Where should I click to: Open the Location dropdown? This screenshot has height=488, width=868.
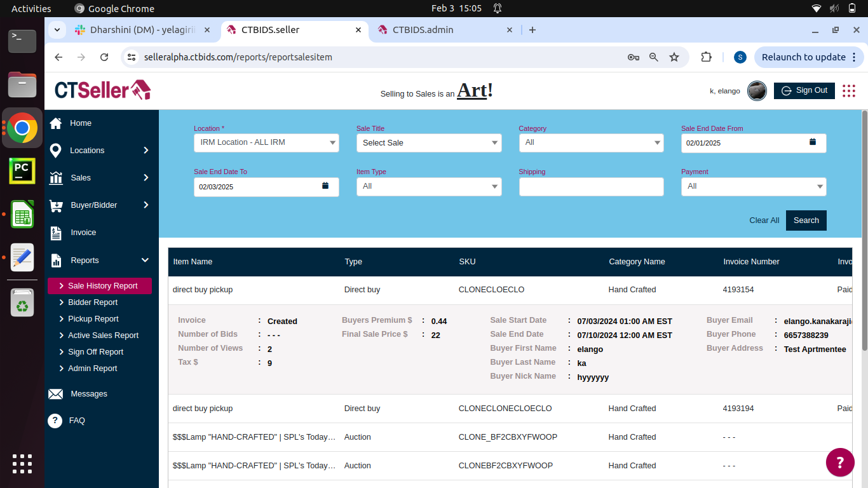(266, 143)
